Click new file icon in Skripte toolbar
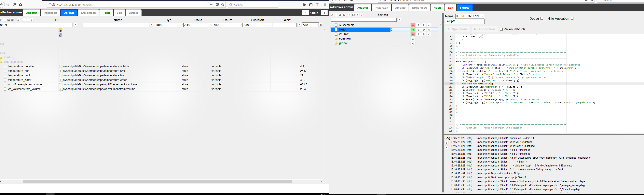 [x=349, y=15]
